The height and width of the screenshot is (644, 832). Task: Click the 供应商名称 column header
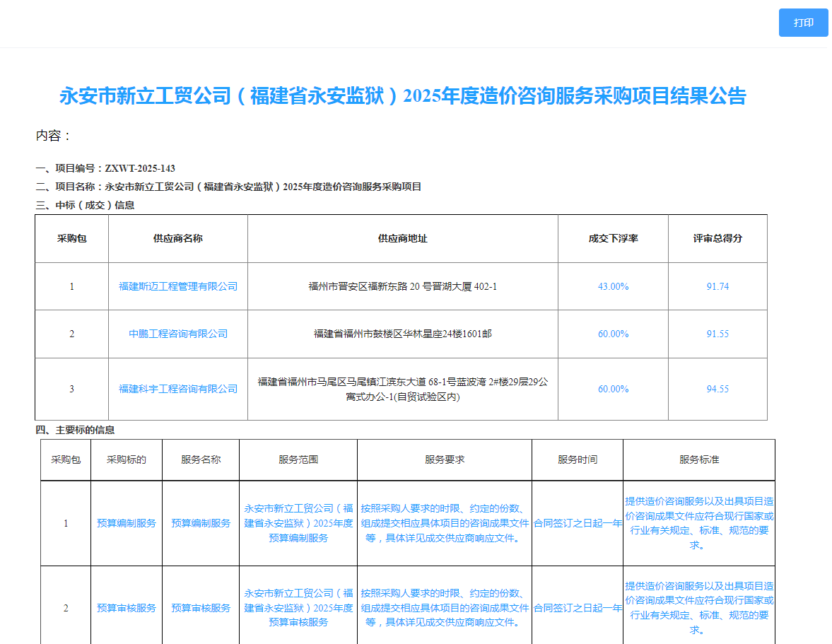point(177,239)
